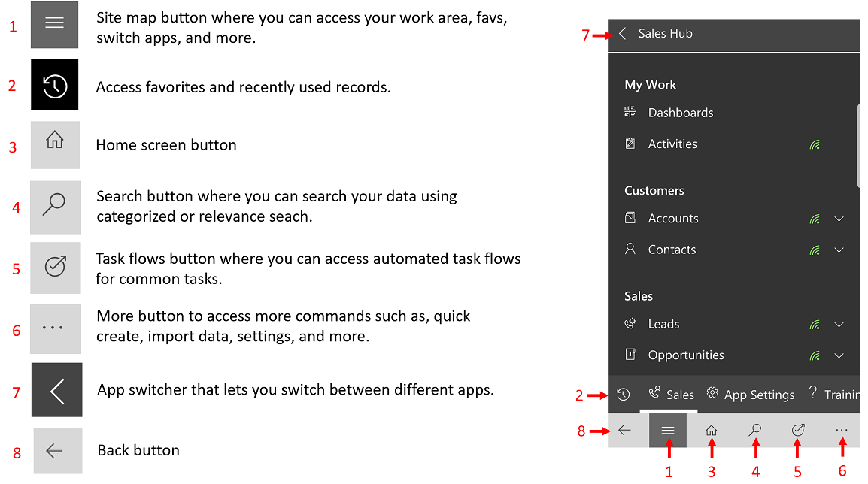Click the site map scrollbar on right edge
Viewport: 868px width, 484px height.
pos(858,146)
